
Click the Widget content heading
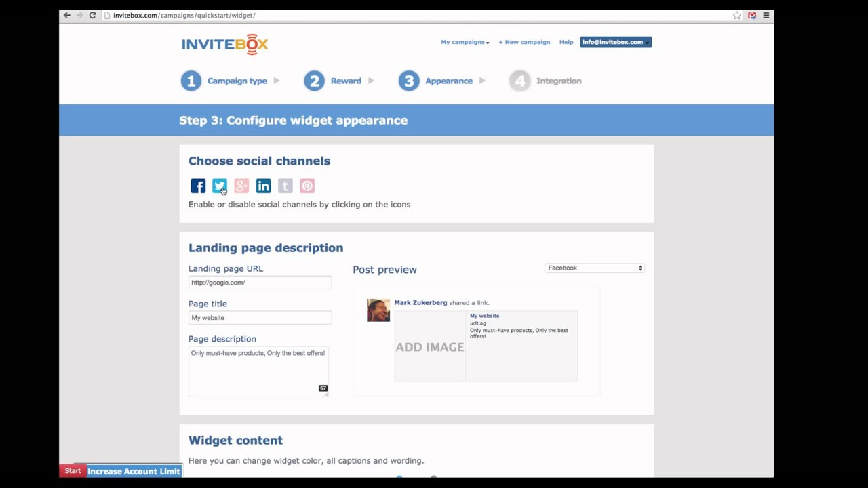tap(235, 441)
